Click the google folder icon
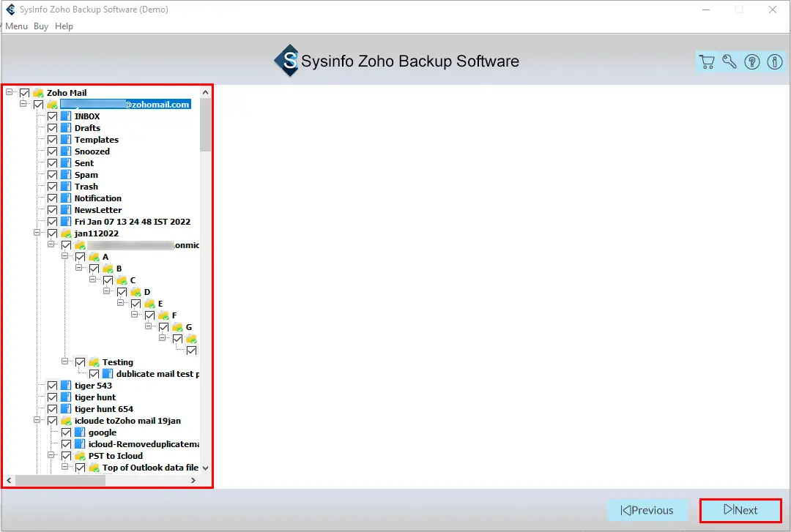Screen dimensions: 791x532 (80, 432)
